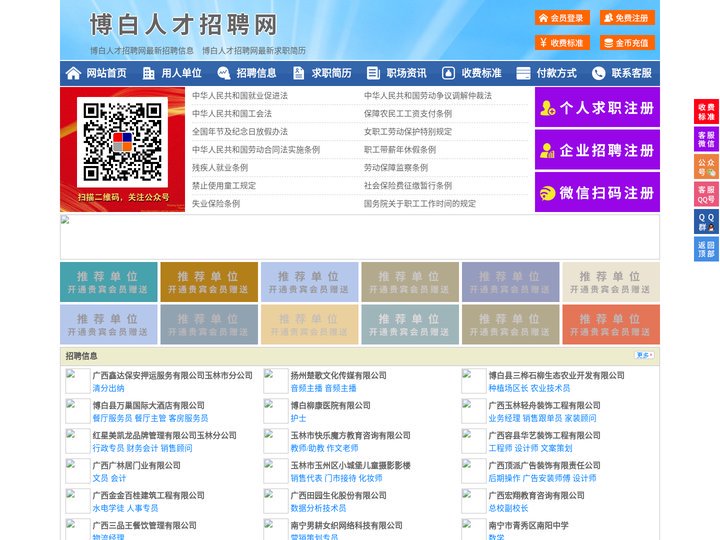The image size is (720, 540).
Task: Click 博白人才招聘网 site title
Action: click(x=184, y=25)
